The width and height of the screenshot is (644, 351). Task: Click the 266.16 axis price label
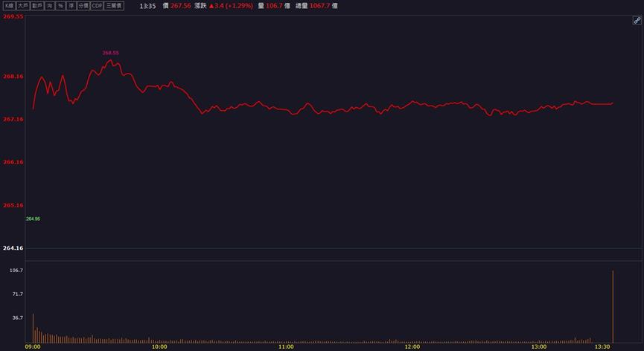[x=13, y=162]
